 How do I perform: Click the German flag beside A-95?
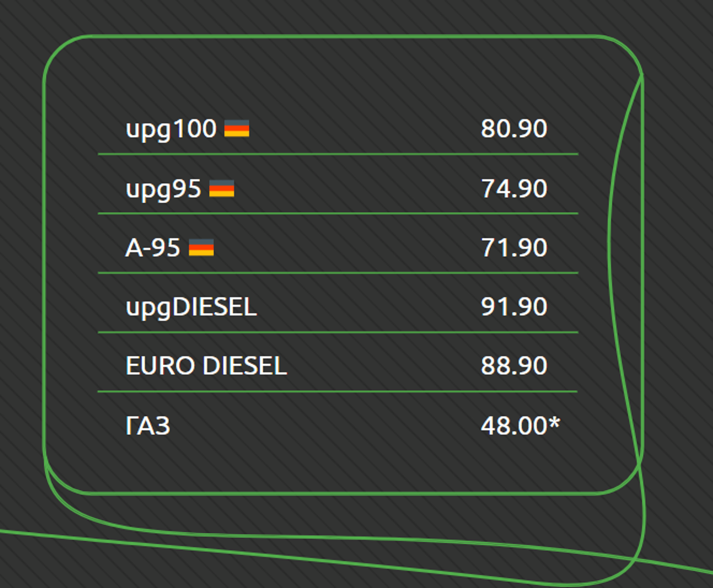pyautogui.click(x=201, y=247)
